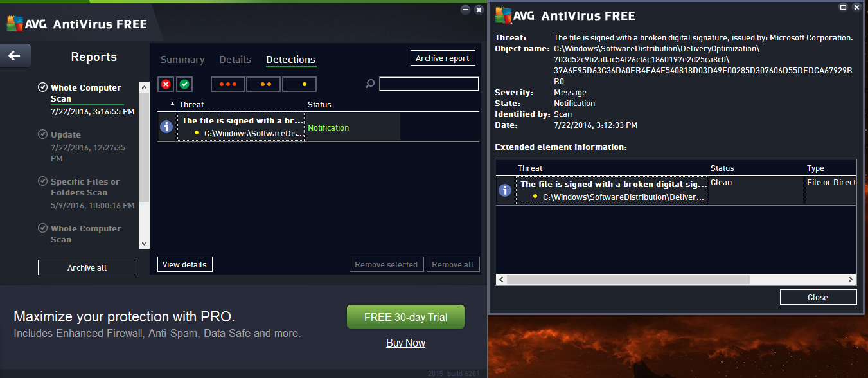Filter by low severity one dot
Image resolution: width=868 pixels, height=378 pixels.
coord(299,84)
